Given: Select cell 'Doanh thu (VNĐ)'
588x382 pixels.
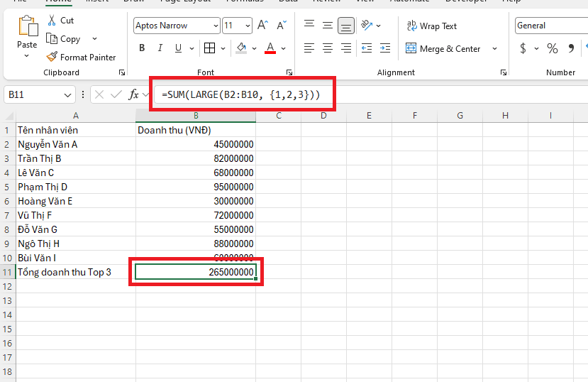Looking at the screenshot, I should coord(196,130).
